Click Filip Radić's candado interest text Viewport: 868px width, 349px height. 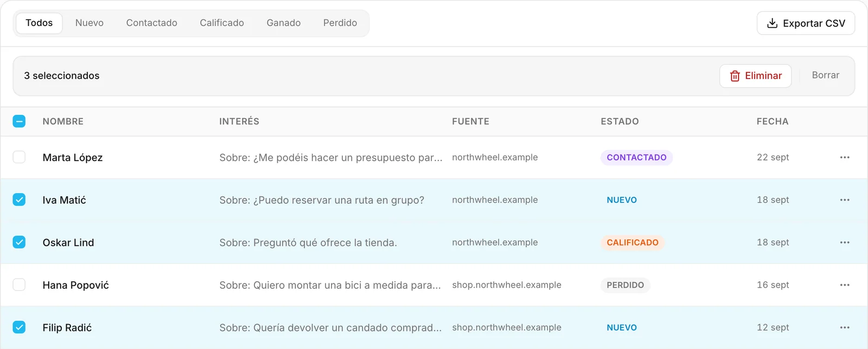330,328
